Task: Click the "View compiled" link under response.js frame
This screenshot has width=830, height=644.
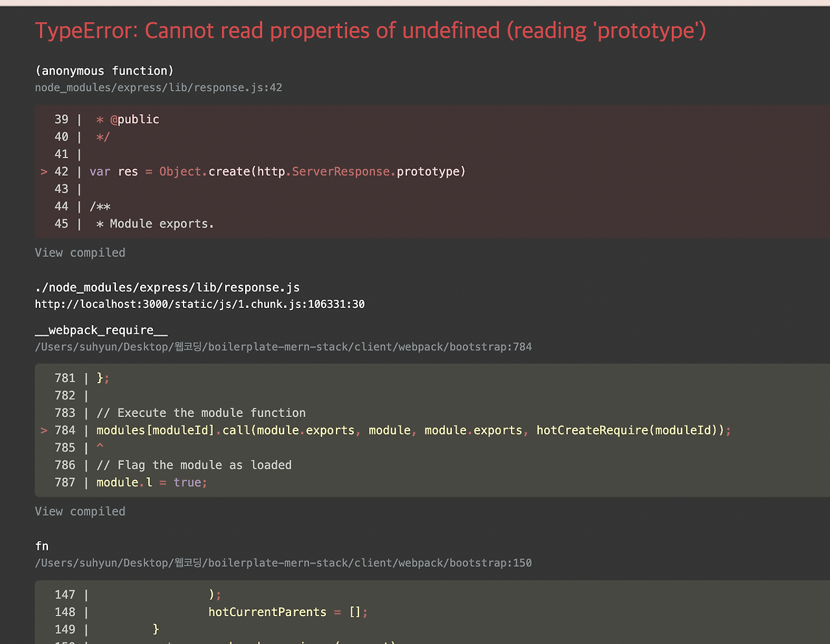Action: point(80,252)
